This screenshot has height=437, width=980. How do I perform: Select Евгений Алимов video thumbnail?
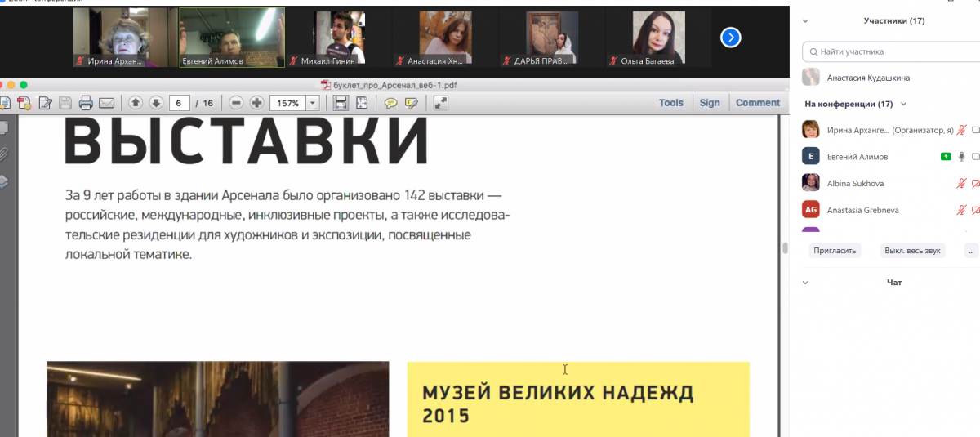[232, 38]
